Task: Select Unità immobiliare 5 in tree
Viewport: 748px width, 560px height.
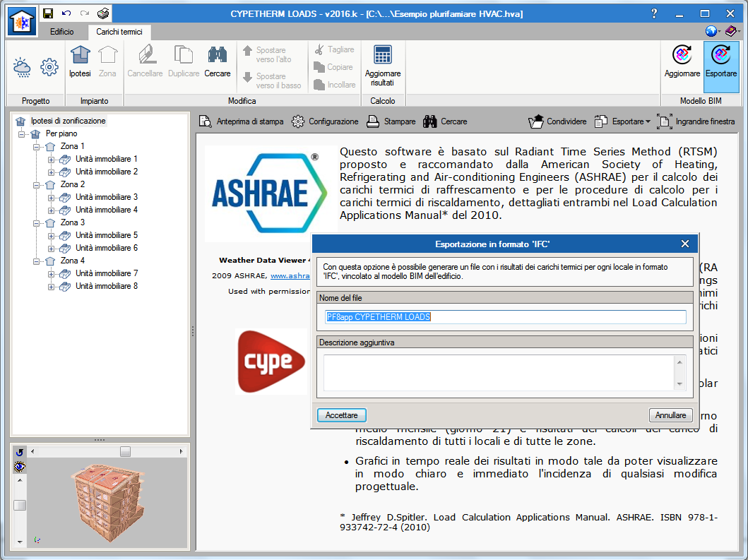Action: tap(107, 235)
